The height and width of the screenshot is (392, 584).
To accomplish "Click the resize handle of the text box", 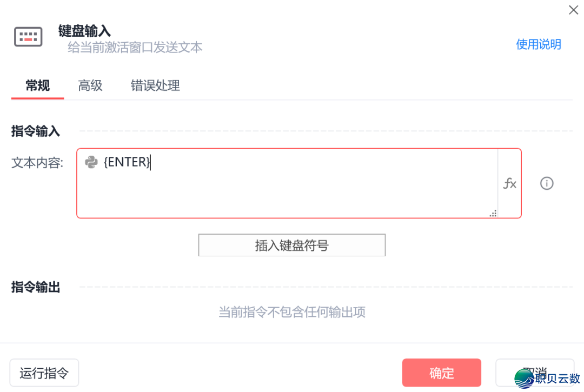I will tap(493, 213).
